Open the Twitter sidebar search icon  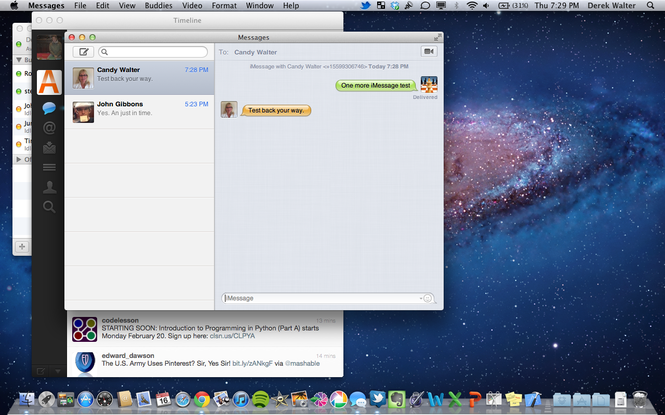point(48,206)
